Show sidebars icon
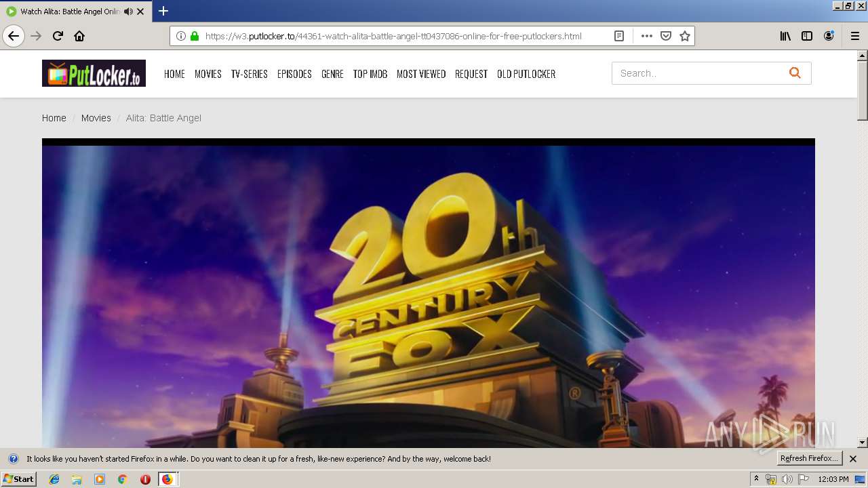This screenshot has width=868, height=488. pyautogui.click(x=807, y=36)
